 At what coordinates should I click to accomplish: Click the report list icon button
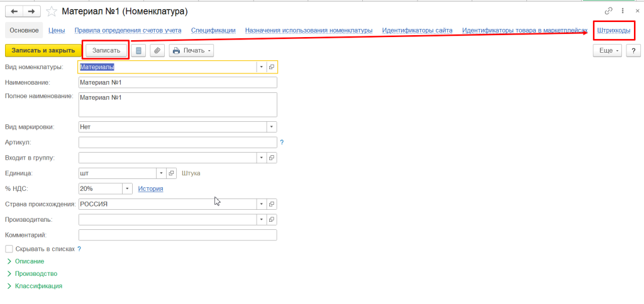click(x=139, y=50)
